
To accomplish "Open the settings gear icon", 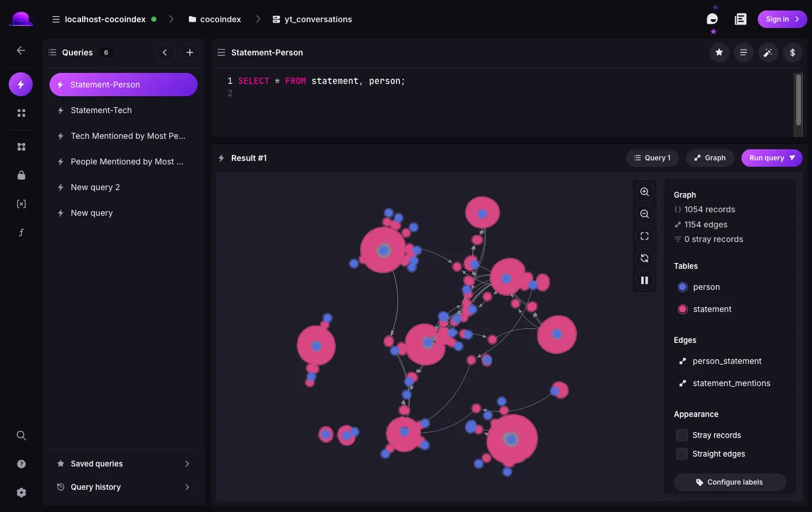I will [21, 493].
